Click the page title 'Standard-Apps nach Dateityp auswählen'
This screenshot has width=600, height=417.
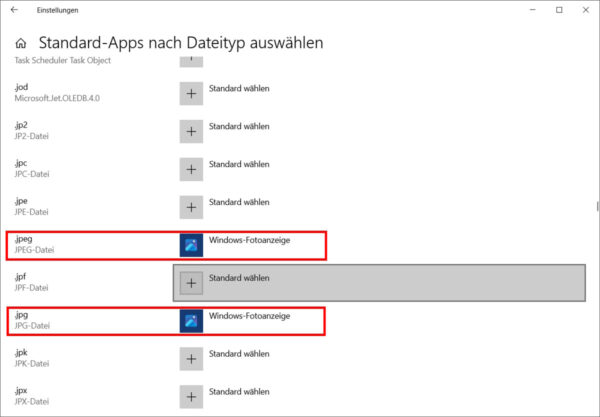click(181, 42)
